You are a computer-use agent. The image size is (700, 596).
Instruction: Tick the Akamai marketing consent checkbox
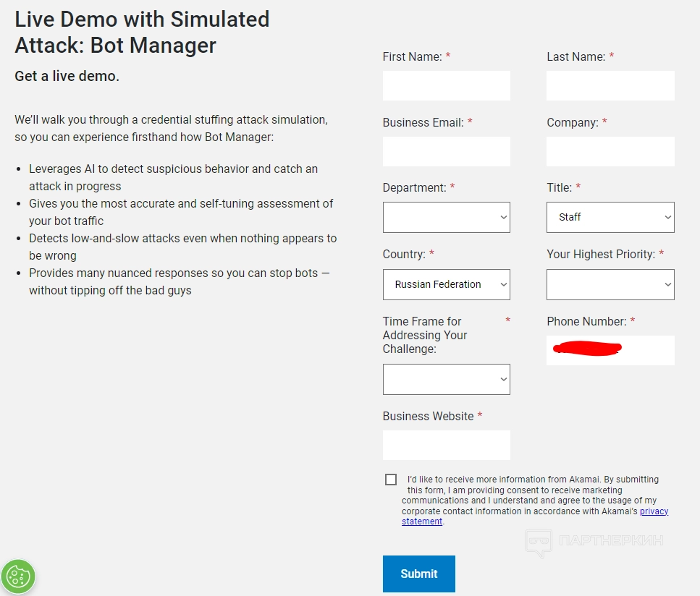coord(391,480)
